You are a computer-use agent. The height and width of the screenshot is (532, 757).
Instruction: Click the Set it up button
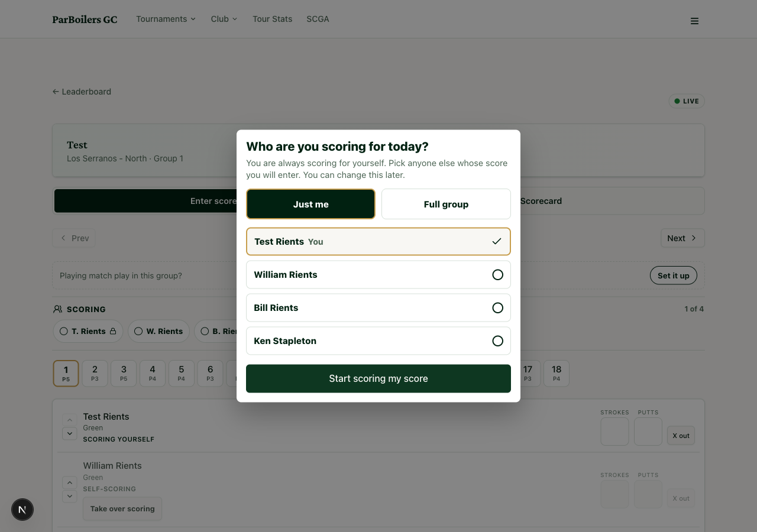click(674, 275)
